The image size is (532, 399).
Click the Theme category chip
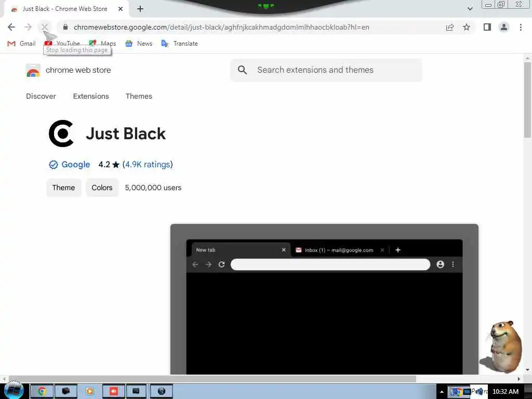click(x=64, y=188)
